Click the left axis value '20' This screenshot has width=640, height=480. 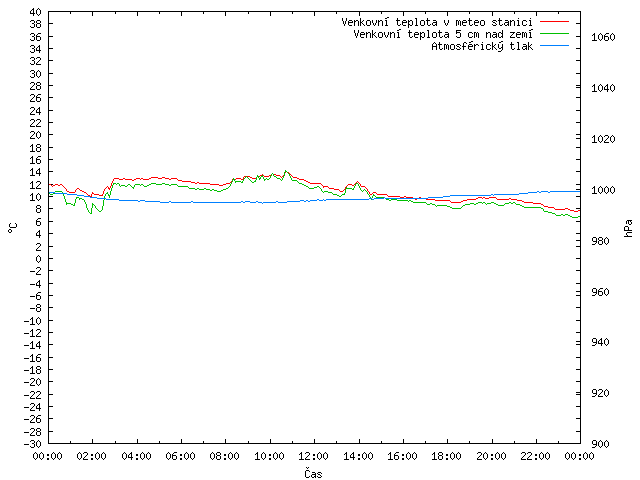(x=36, y=136)
